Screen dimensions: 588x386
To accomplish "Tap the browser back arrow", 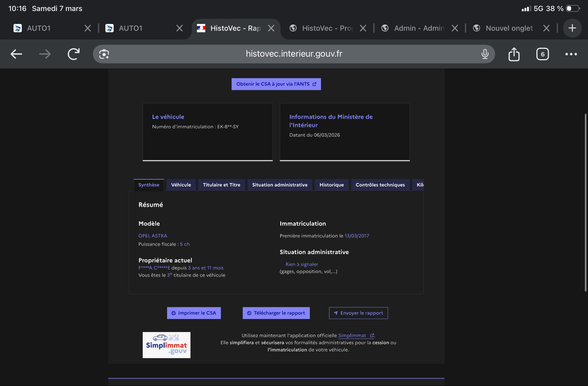I will 16,54.
